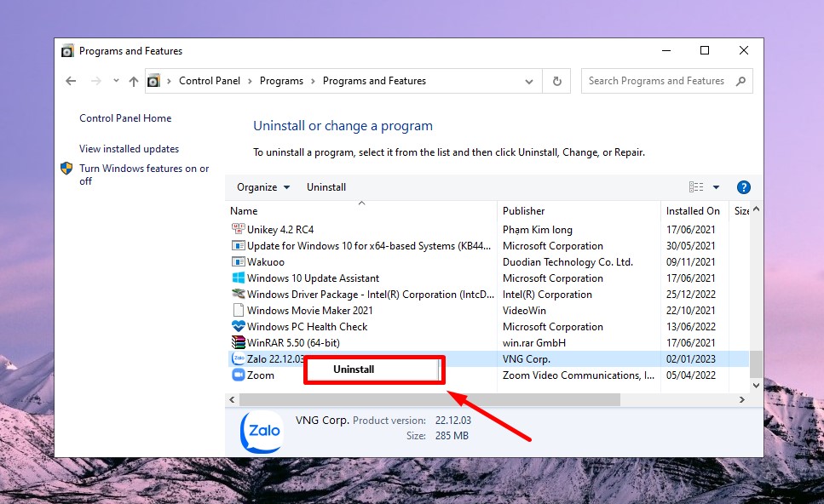Click the Windows features shield icon
The height and width of the screenshot is (504, 824).
click(66, 168)
